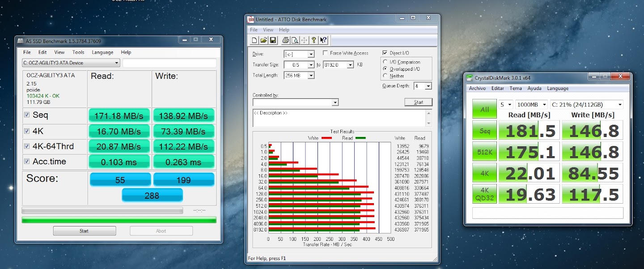644x269 pixels.
Task: Maximize the AS SSD Benchmark window
Action: 196,39
